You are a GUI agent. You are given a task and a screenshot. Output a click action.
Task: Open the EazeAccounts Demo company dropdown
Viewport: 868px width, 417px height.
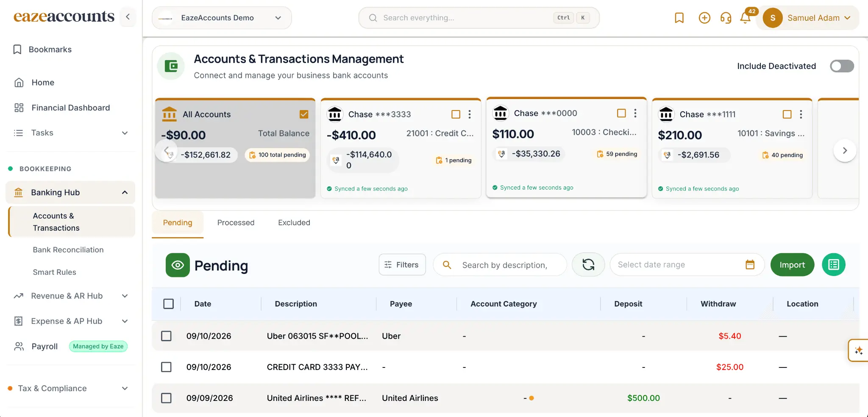click(x=222, y=18)
